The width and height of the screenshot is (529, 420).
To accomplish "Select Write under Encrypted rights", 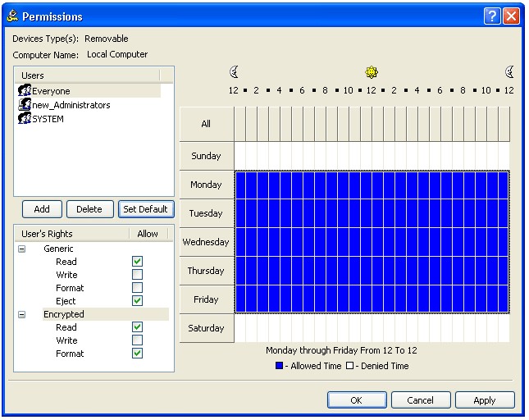I will (x=66, y=340).
